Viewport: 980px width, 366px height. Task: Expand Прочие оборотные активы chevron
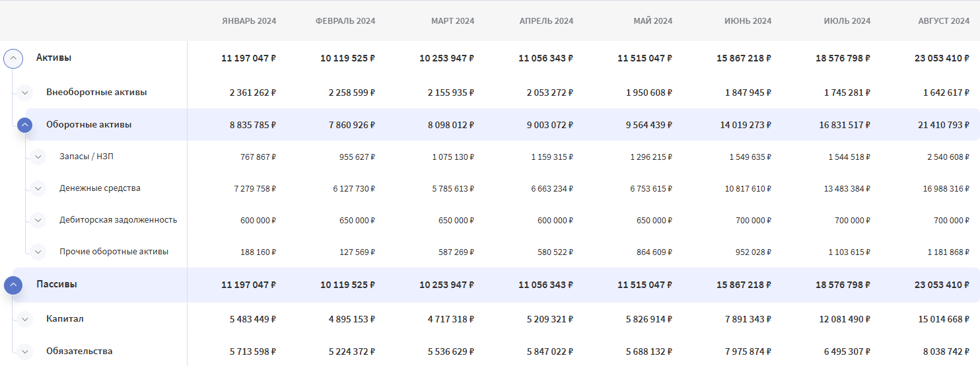click(38, 252)
